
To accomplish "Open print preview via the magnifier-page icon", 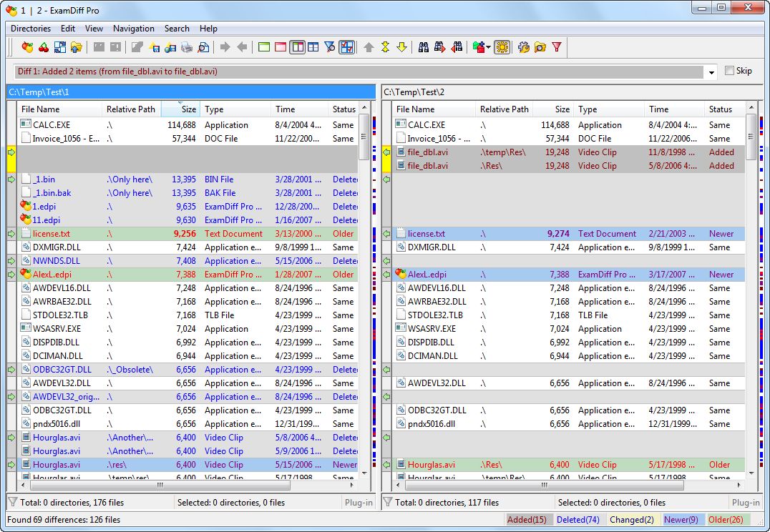I will 203,47.
